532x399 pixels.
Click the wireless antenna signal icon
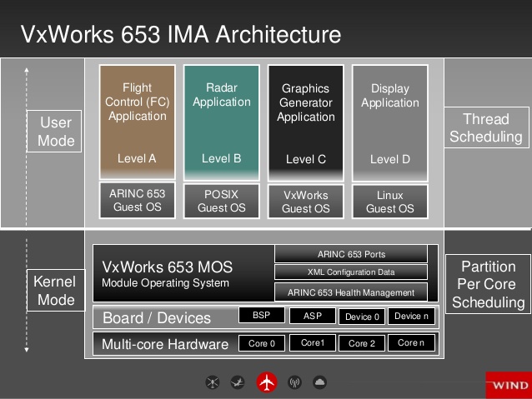[294, 382]
